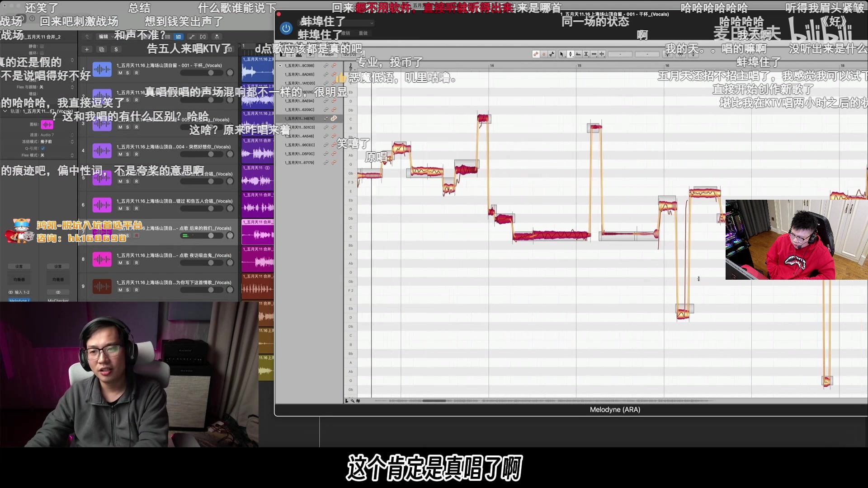
Task: Click the blob compare icon in Melodyne toolbar
Action: point(536,54)
